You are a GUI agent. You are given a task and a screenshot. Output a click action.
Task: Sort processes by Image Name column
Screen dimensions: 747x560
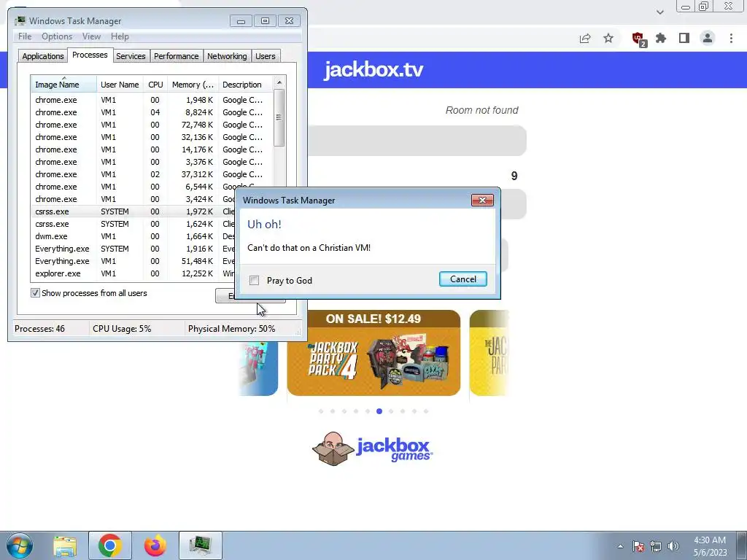[x=64, y=85]
